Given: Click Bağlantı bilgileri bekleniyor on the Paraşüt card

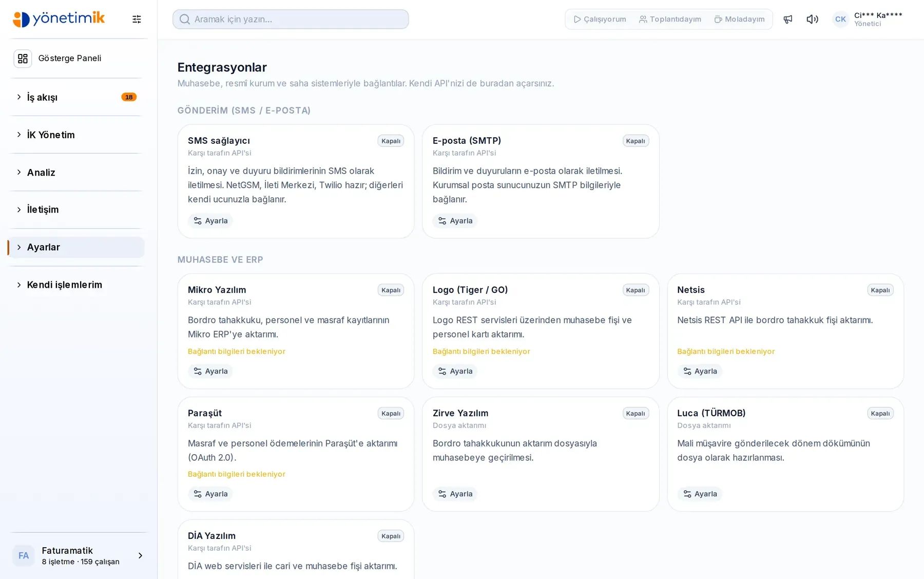Looking at the screenshot, I should click(x=237, y=474).
